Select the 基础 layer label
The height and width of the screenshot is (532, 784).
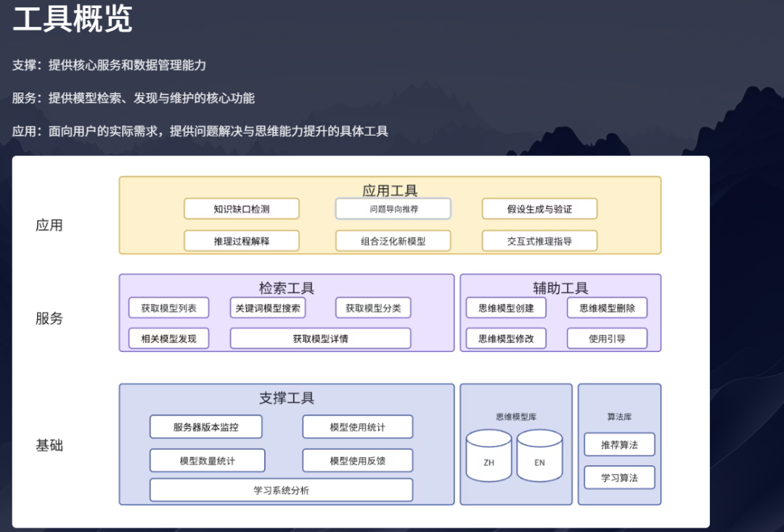[52, 446]
